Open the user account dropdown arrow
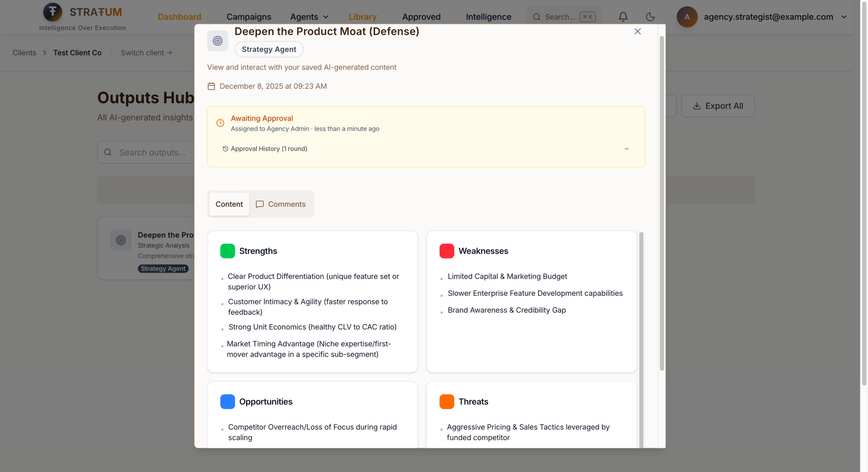The image size is (868, 472). point(844,17)
